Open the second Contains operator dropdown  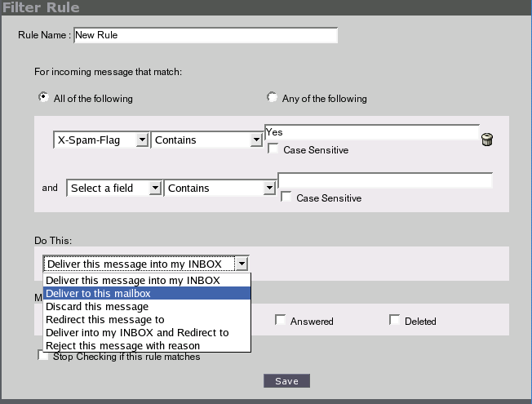219,188
